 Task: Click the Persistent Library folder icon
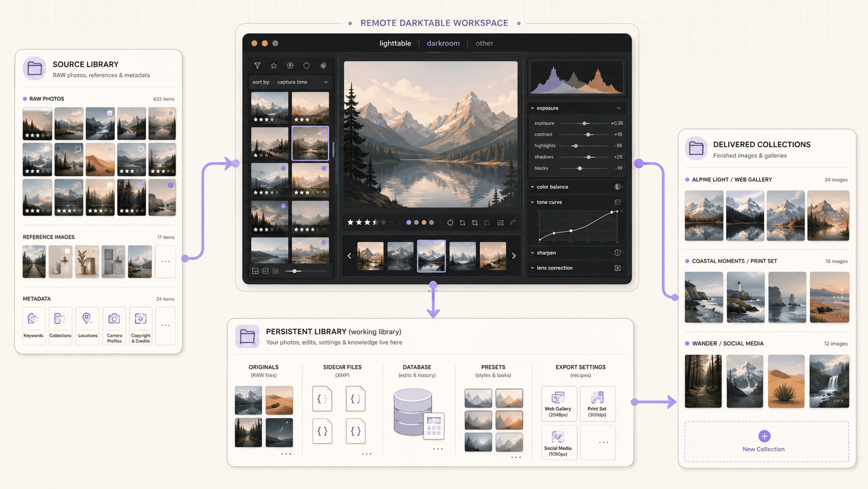tap(247, 337)
